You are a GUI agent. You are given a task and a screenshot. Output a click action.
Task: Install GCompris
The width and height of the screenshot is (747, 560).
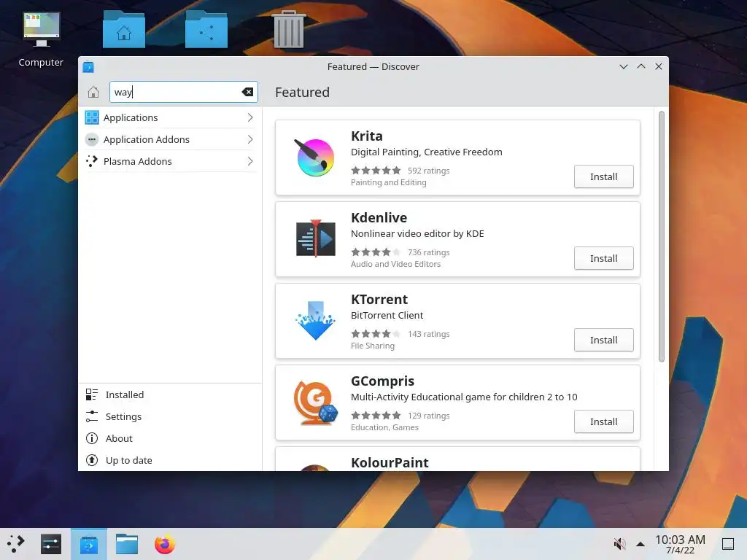603,421
